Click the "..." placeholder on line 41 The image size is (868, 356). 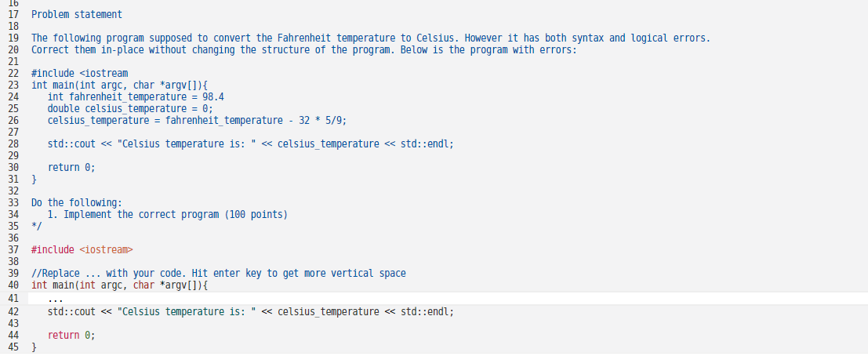point(55,299)
